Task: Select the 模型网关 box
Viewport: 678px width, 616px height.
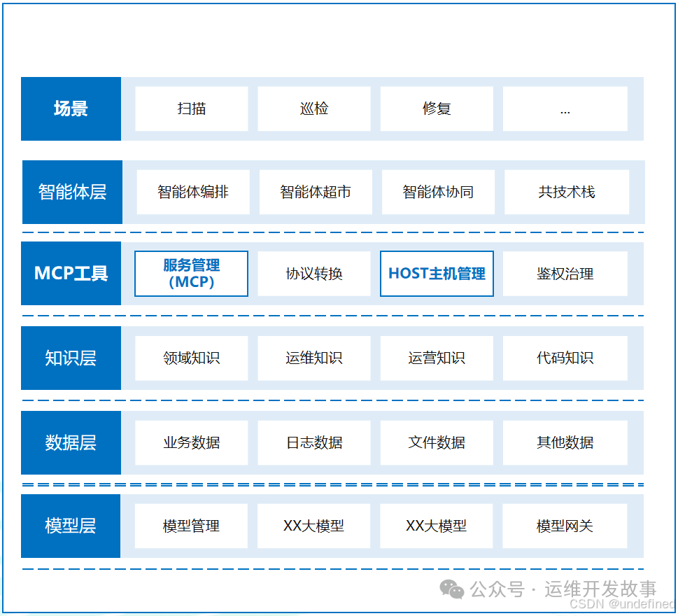Action: [x=565, y=526]
